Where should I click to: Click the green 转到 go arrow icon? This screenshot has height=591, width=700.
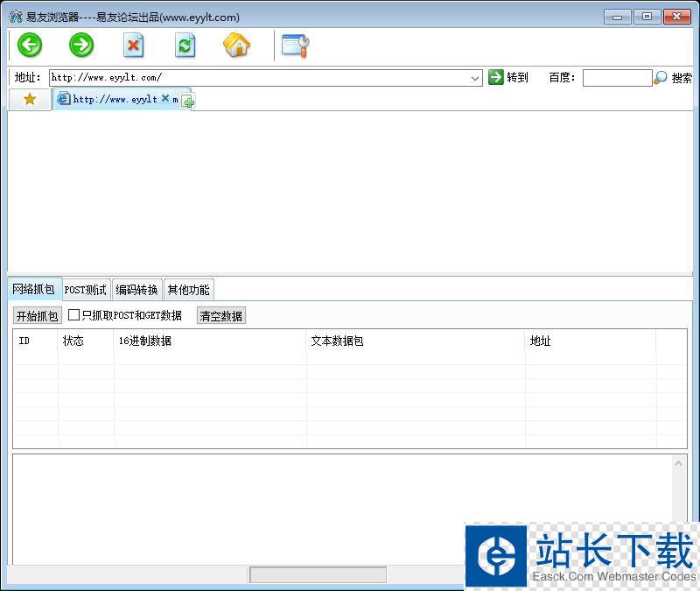[x=495, y=77]
